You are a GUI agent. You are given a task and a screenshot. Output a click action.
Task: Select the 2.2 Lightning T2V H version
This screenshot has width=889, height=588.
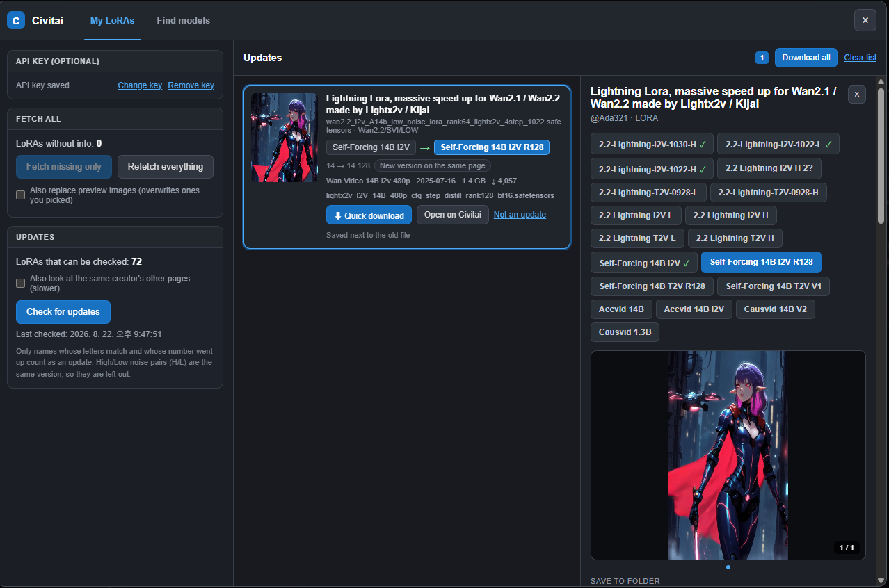click(735, 238)
